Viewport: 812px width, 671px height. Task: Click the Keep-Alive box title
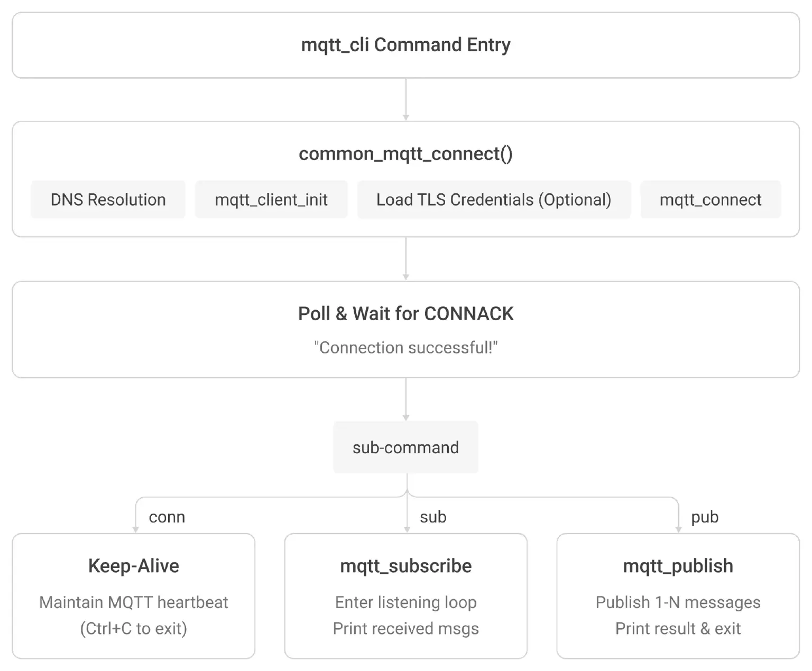tap(134, 566)
